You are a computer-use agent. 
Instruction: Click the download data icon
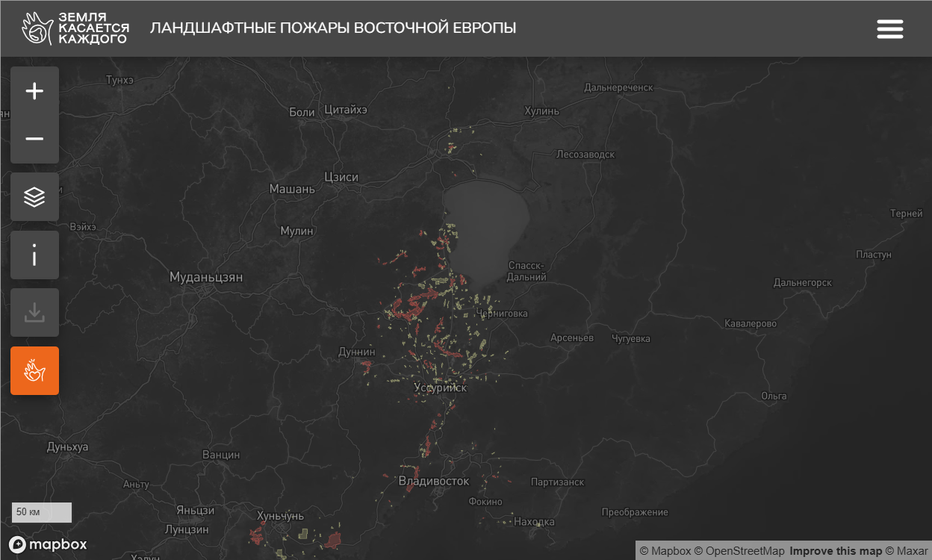point(34,313)
